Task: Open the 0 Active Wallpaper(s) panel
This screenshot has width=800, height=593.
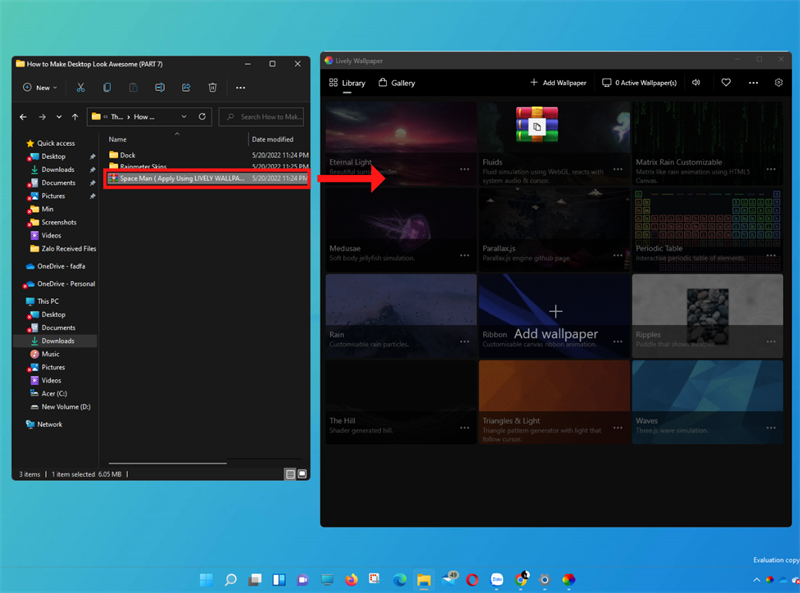Action: [x=640, y=82]
